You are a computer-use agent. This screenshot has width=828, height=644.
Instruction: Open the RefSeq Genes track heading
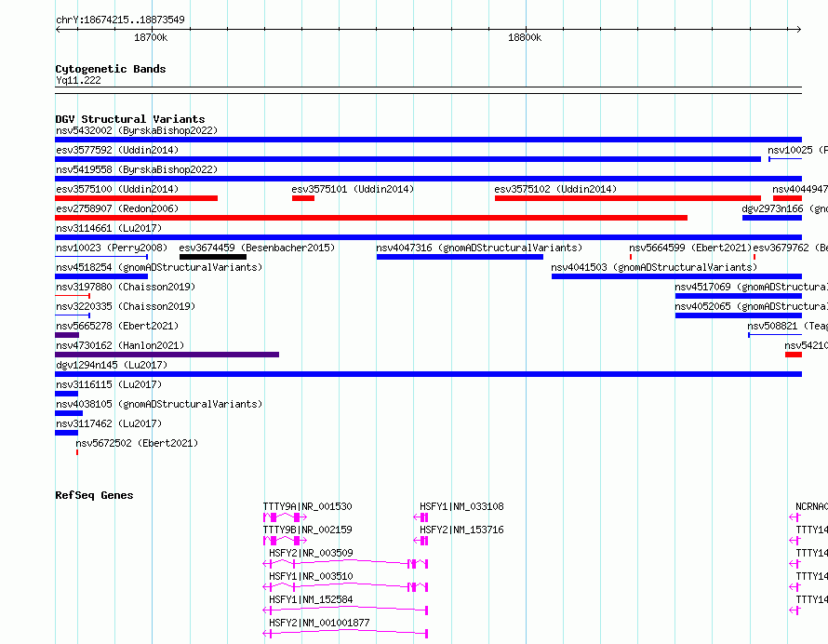click(94, 495)
